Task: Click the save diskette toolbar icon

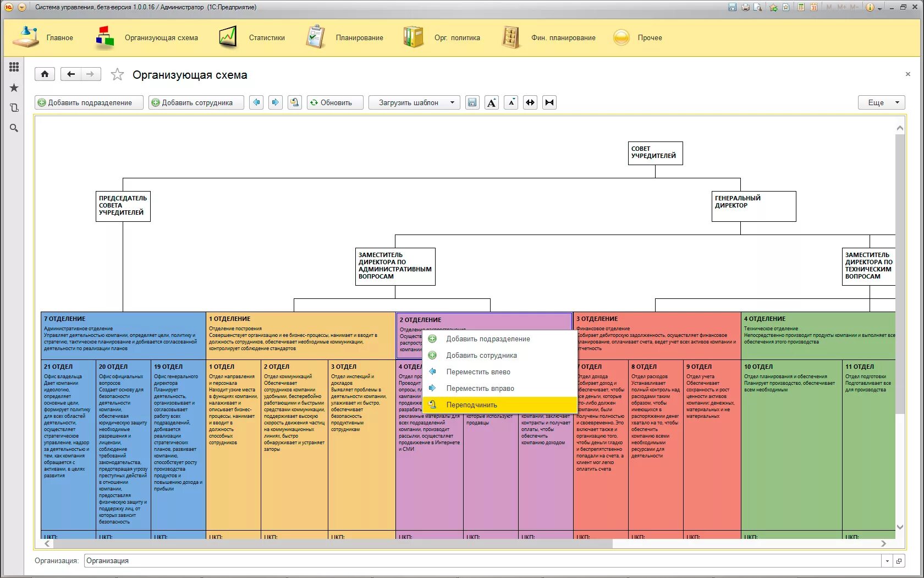Action: point(472,102)
